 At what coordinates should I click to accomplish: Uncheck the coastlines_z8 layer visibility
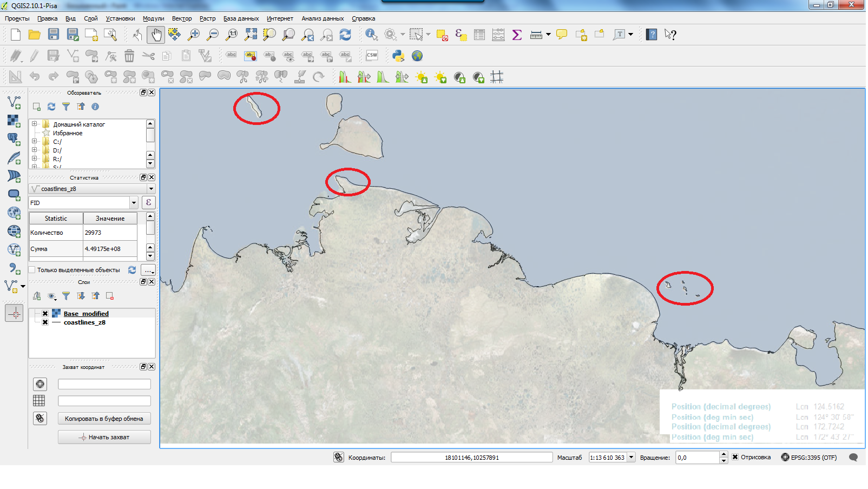pyautogui.click(x=45, y=322)
